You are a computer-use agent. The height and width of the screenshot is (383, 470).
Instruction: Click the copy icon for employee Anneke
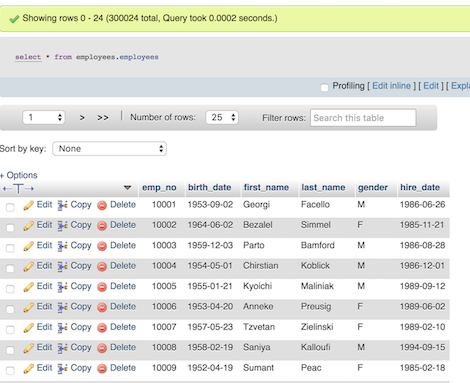click(62, 307)
